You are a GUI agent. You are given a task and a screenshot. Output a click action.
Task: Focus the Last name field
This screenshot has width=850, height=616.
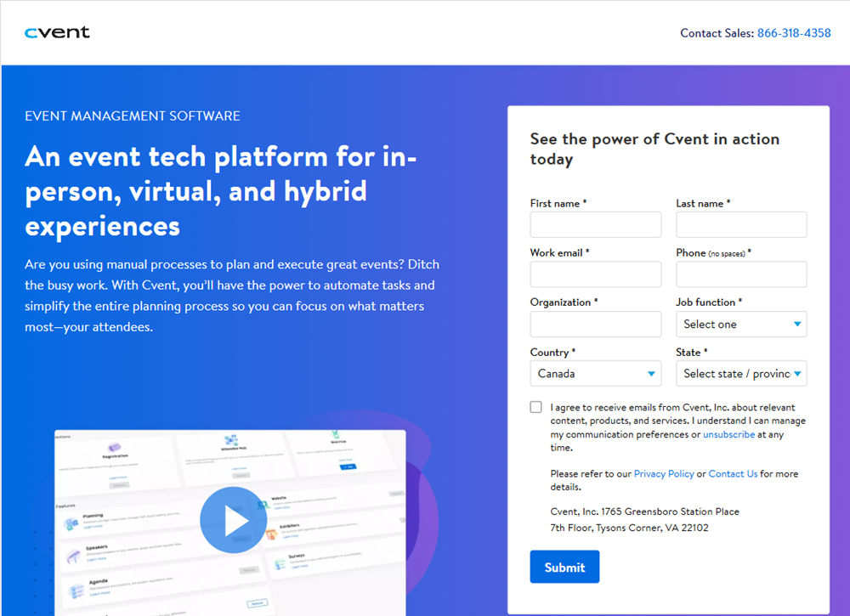[741, 224]
